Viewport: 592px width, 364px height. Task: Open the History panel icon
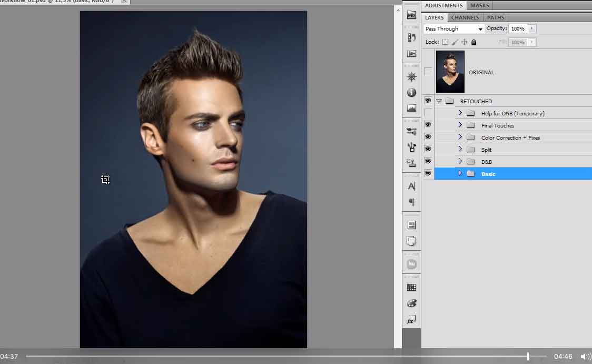click(411, 37)
